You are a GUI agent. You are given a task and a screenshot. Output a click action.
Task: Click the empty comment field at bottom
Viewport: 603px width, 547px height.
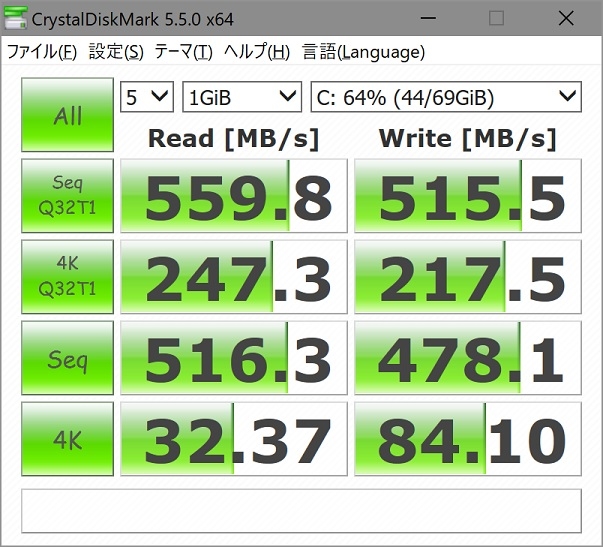302,511
